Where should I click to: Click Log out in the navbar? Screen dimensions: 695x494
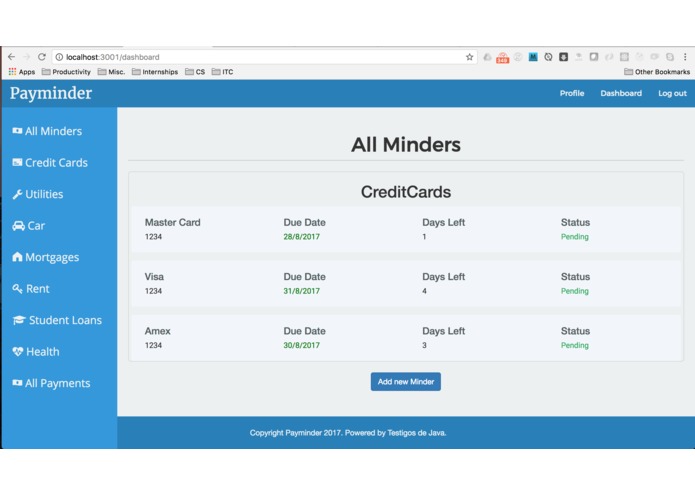pyautogui.click(x=672, y=93)
